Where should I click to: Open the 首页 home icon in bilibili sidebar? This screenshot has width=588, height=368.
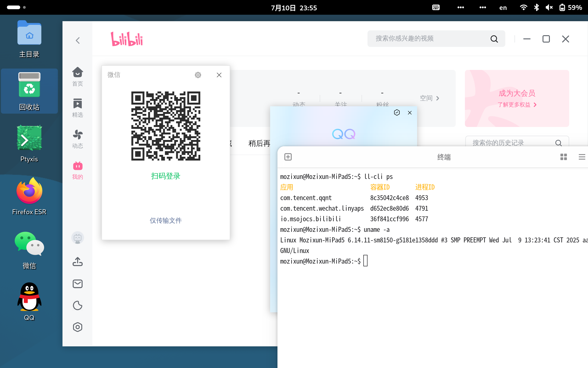(77, 76)
